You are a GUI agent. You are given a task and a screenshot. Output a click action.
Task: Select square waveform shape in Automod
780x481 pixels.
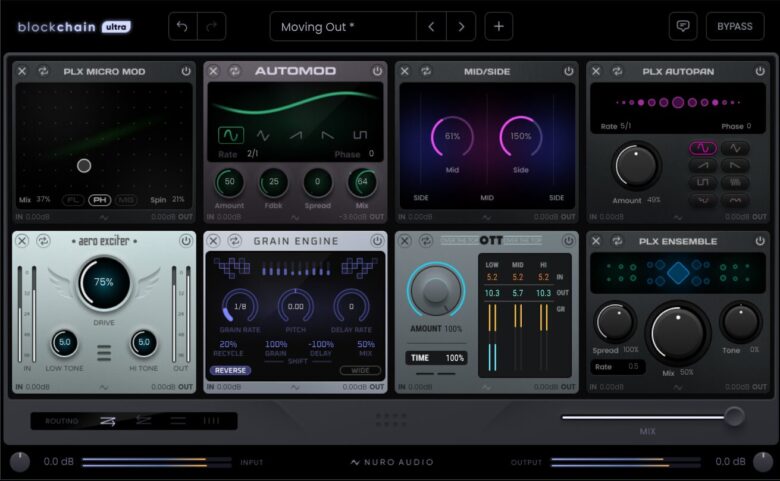tap(360, 135)
